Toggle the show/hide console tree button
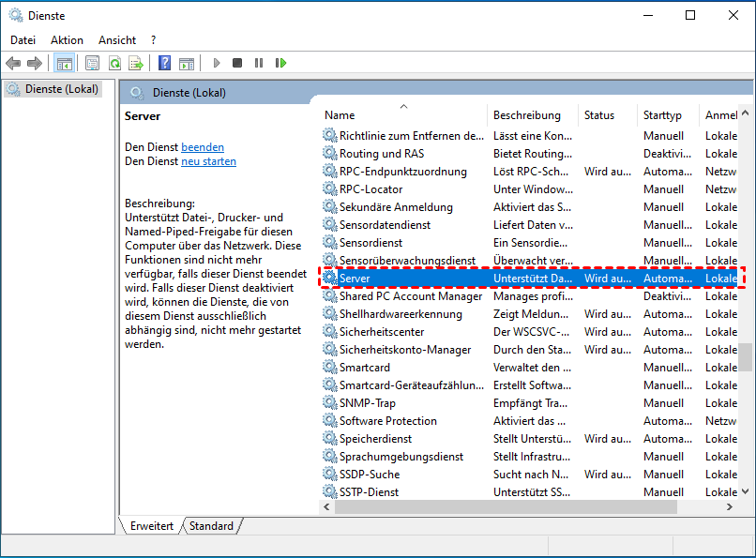 click(x=65, y=63)
